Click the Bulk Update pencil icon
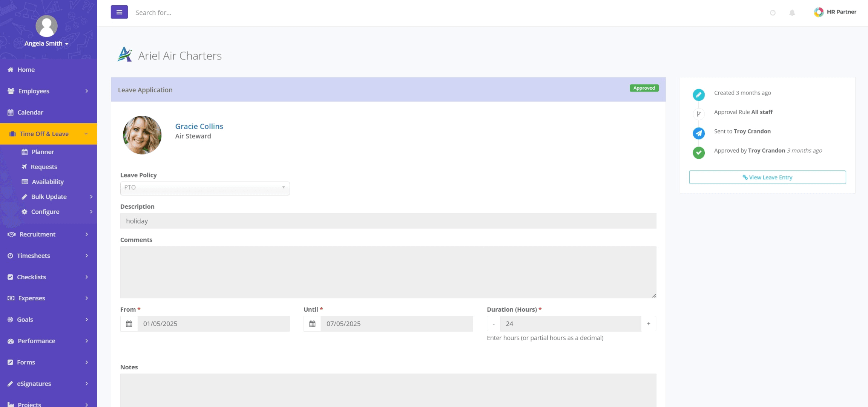 pos(25,197)
